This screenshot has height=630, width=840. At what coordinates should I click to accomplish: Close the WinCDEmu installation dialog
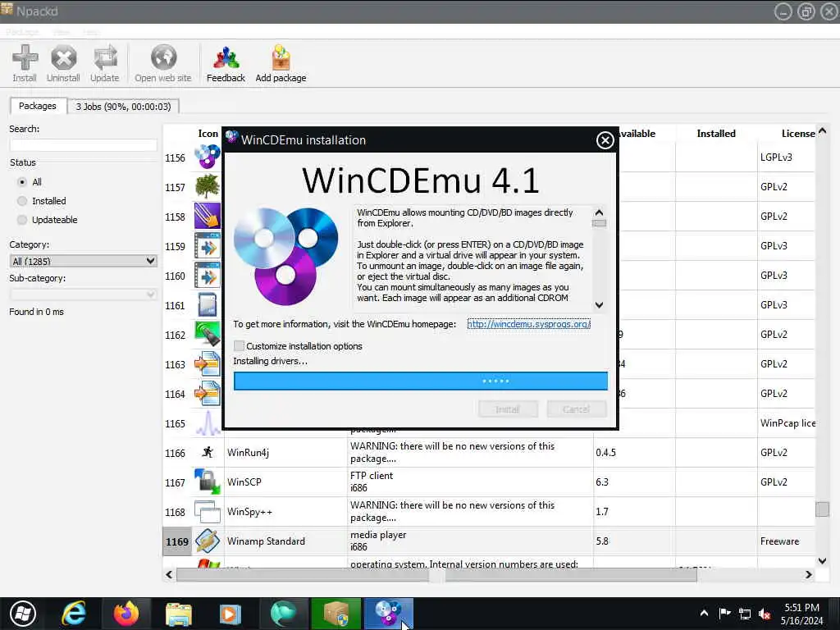(605, 140)
